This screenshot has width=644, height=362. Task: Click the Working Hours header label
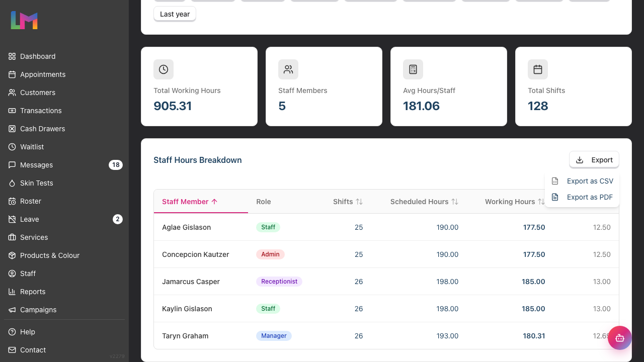coord(510,202)
